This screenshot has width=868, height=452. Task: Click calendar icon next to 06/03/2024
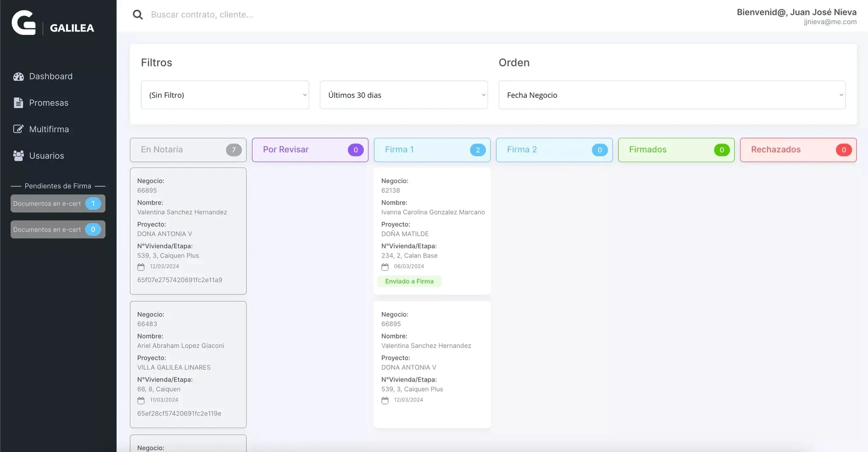(385, 267)
